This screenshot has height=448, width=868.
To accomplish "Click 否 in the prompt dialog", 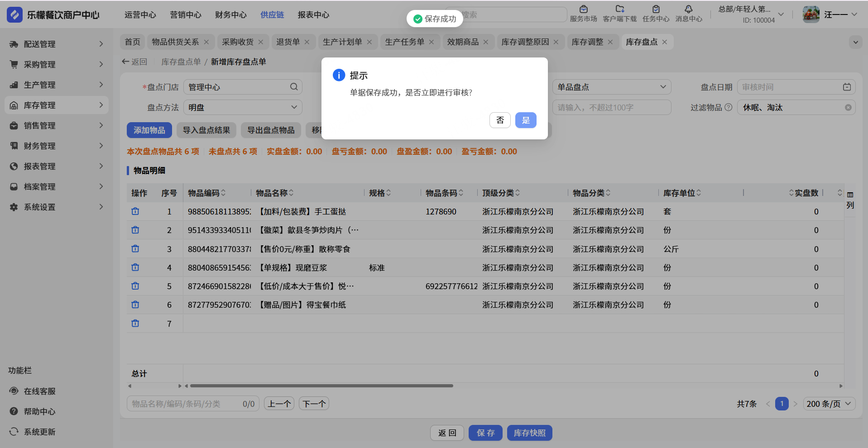I will [x=500, y=120].
